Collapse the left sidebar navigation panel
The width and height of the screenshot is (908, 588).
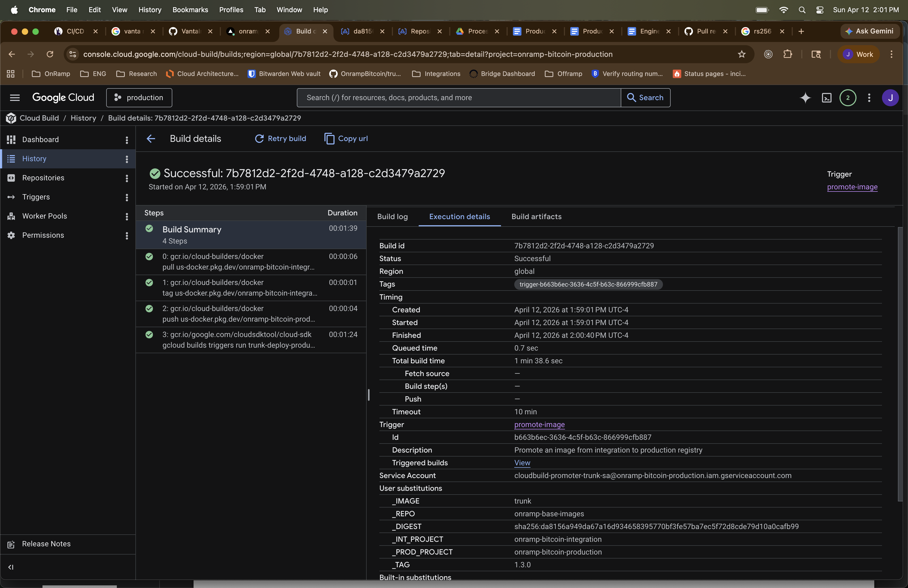[x=11, y=567]
